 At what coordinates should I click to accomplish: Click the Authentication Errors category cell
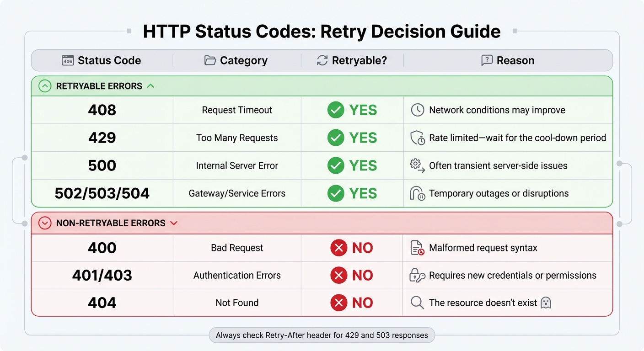237,275
